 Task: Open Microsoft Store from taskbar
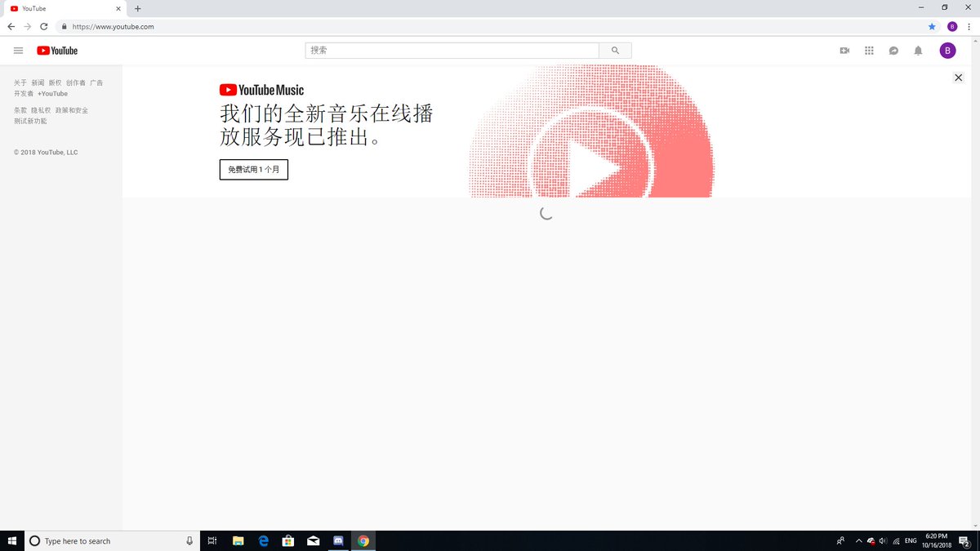pos(288,540)
